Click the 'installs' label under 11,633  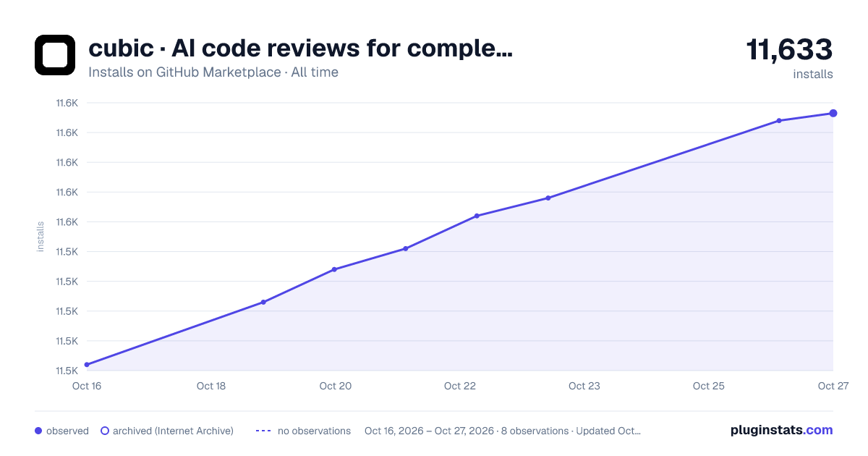click(813, 74)
